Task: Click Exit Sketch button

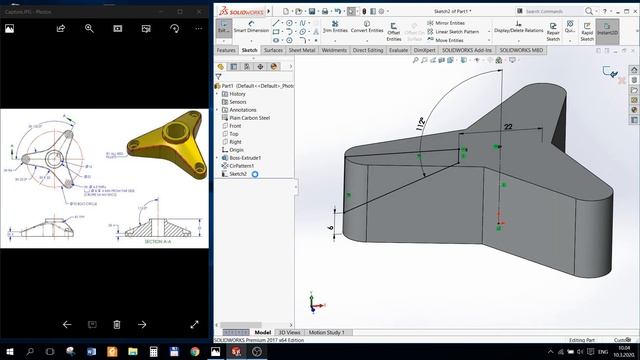Action: tap(223, 27)
